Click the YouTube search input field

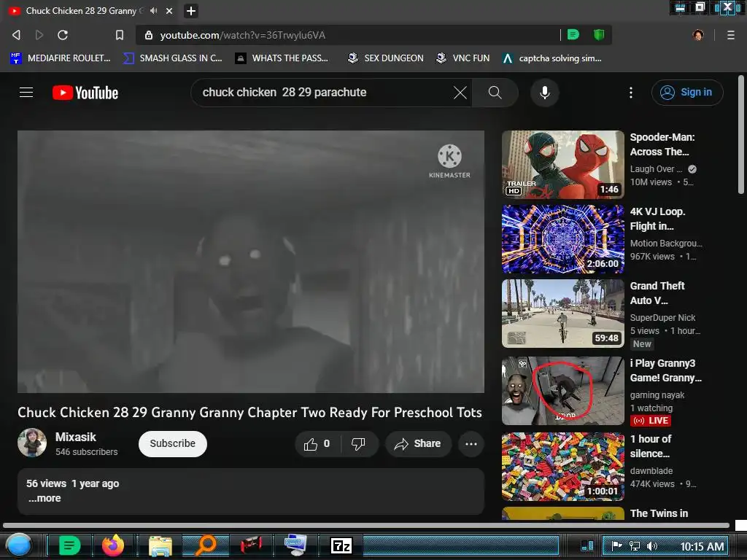tap(324, 93)
